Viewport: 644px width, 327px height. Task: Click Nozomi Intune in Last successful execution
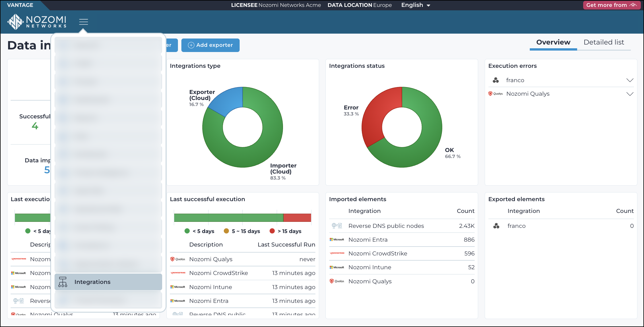point(211,287)
